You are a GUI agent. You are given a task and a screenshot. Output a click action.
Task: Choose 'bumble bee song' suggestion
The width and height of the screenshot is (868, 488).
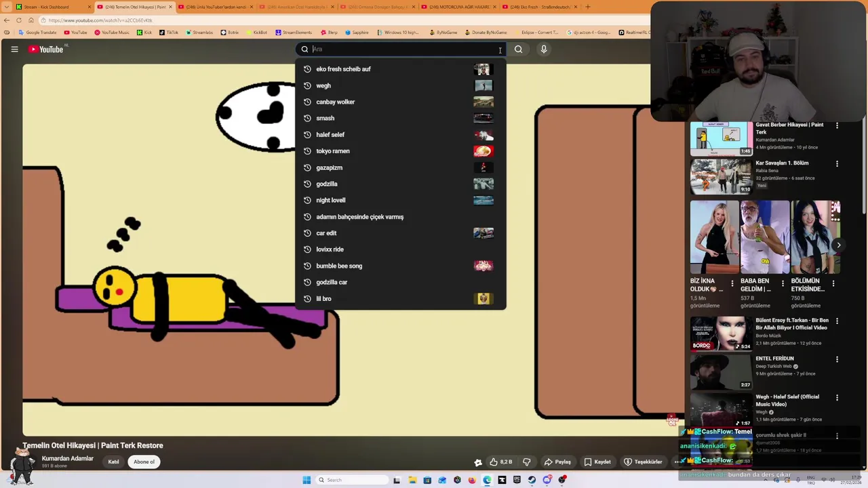pos(400,266)
